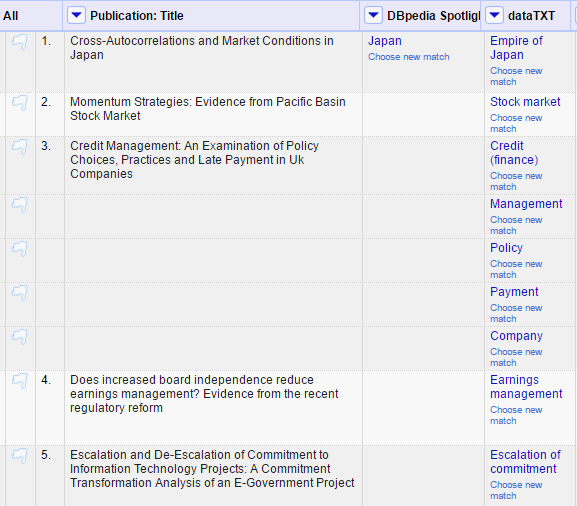Viewport: 577px width, 506px height.
Task: Open the DBpedia Spotlight column menu
Action: [373, 15]
